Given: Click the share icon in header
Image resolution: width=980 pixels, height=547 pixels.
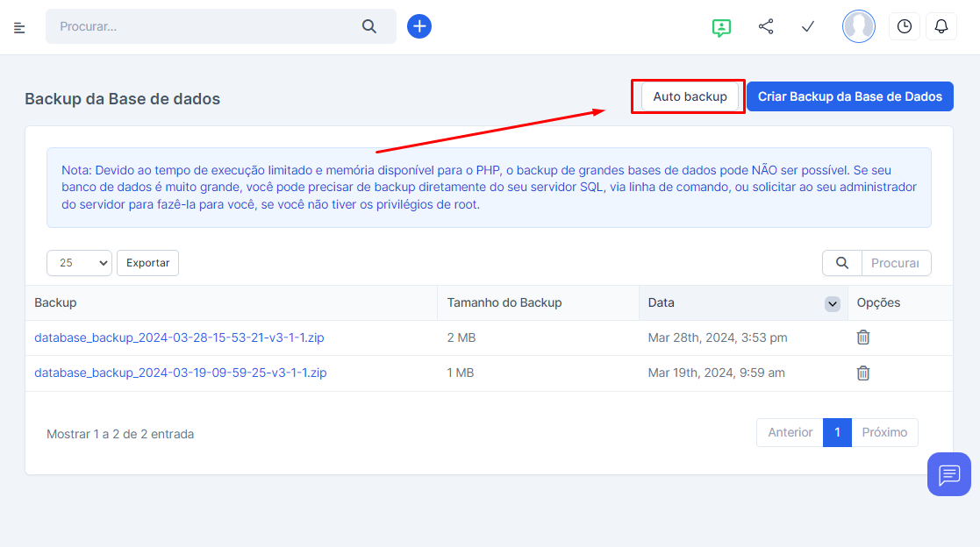Looking at the screenshot, I should click(x=766, y=26).
